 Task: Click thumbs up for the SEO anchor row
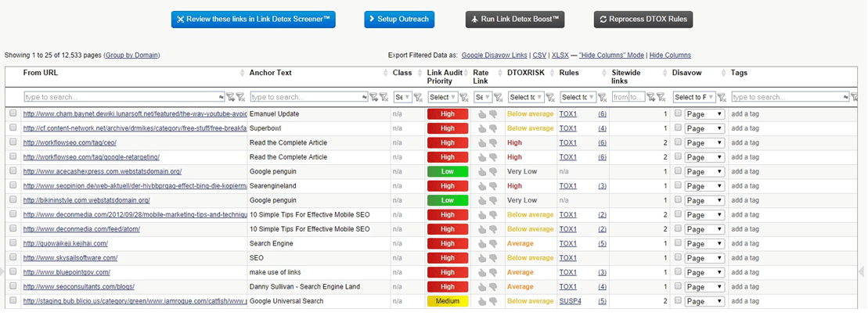click(482, 257)
